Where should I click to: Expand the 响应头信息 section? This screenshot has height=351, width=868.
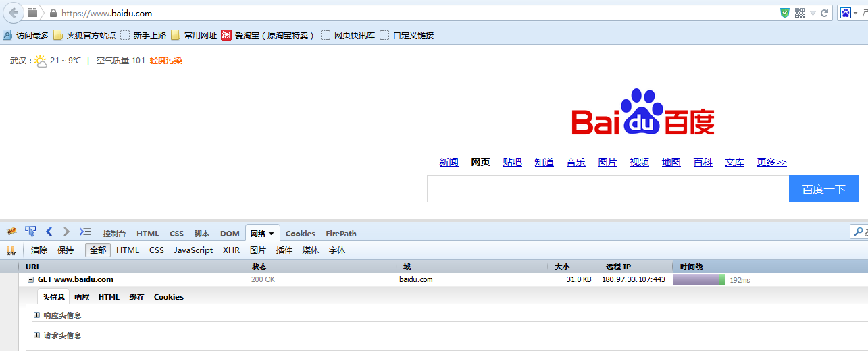tap(36, 315)
